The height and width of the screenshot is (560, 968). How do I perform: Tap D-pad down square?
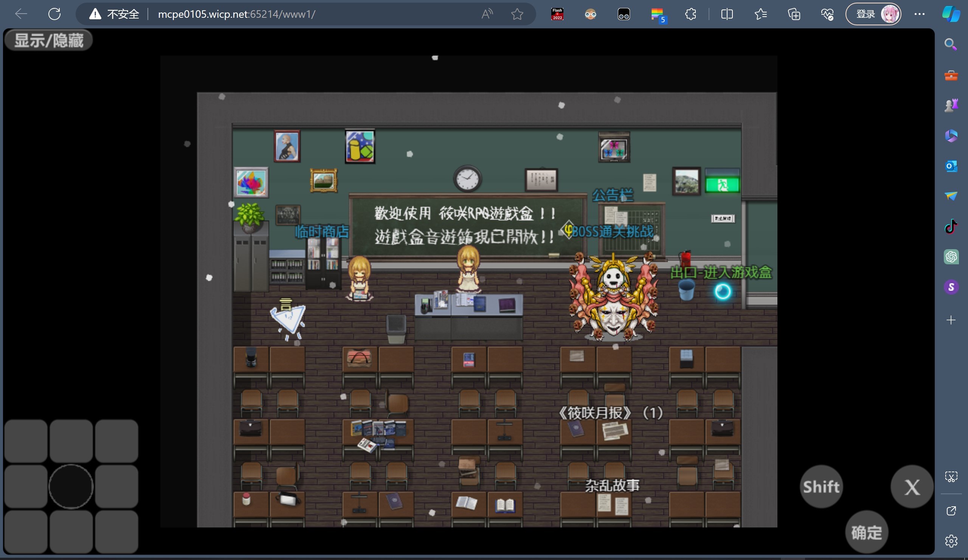coord(71,532)
